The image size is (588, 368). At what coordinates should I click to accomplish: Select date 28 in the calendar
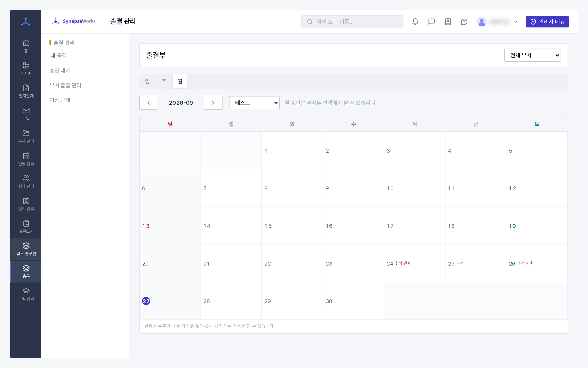(231, 301)
